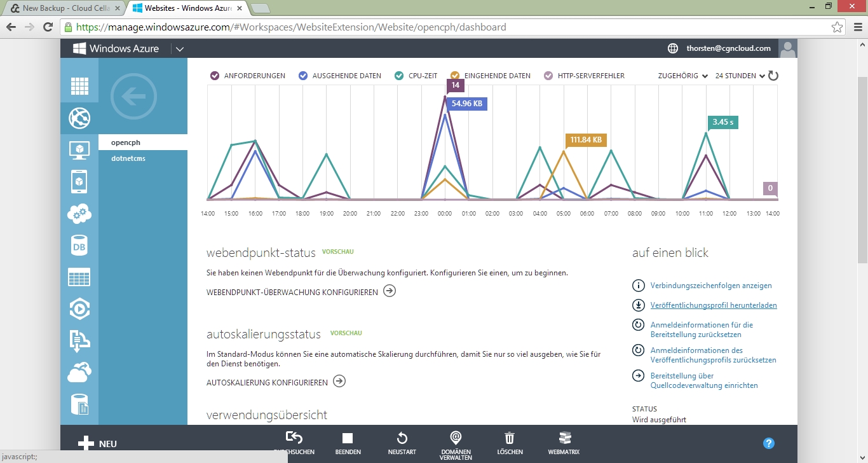The width and height of the screenshot is (868, 463).
Task: Open the blue help question mark
Action: 768,443
